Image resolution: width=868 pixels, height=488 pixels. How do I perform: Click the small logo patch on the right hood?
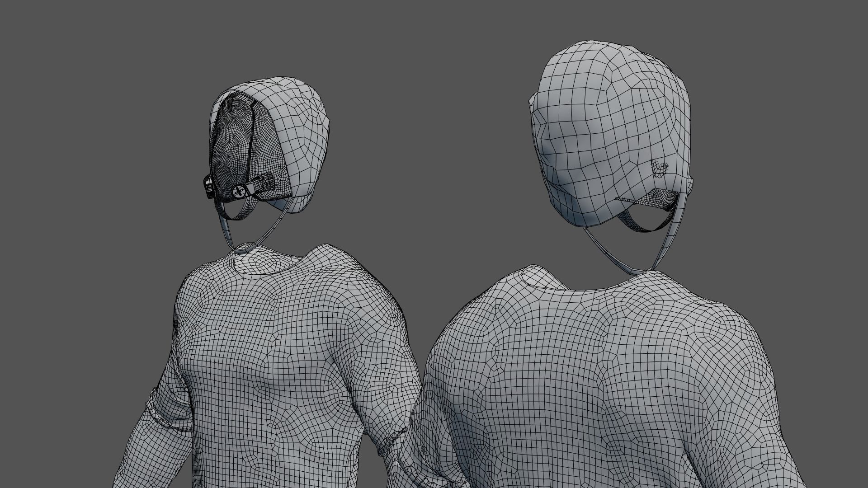659,168
